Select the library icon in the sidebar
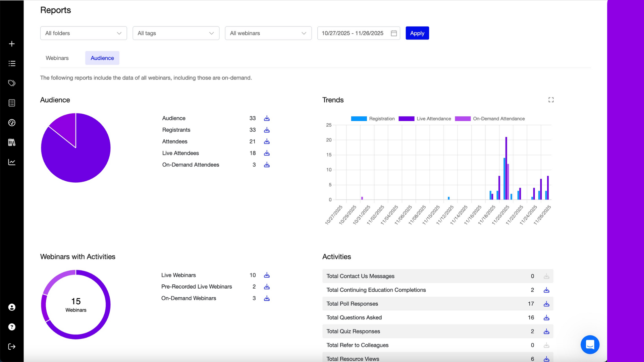This screenshot has height=362, width=644. (12, 142)
